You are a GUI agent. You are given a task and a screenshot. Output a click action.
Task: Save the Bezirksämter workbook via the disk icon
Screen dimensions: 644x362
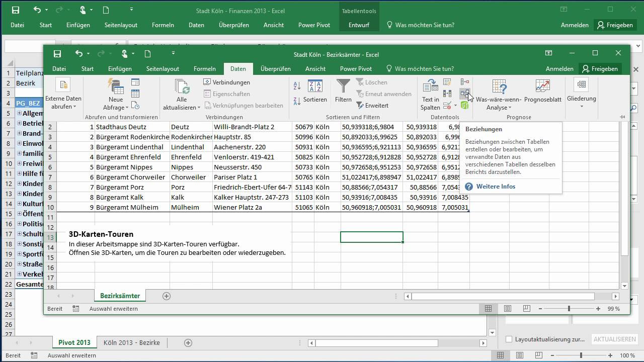pos(57,54)
